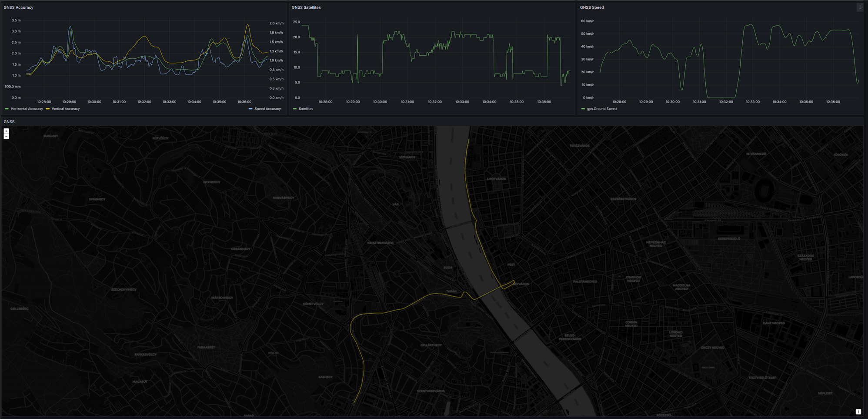This screenshot has height=419, width=868.
Task: Open the GNSS Speed panel menu
Action: point(860,7)
